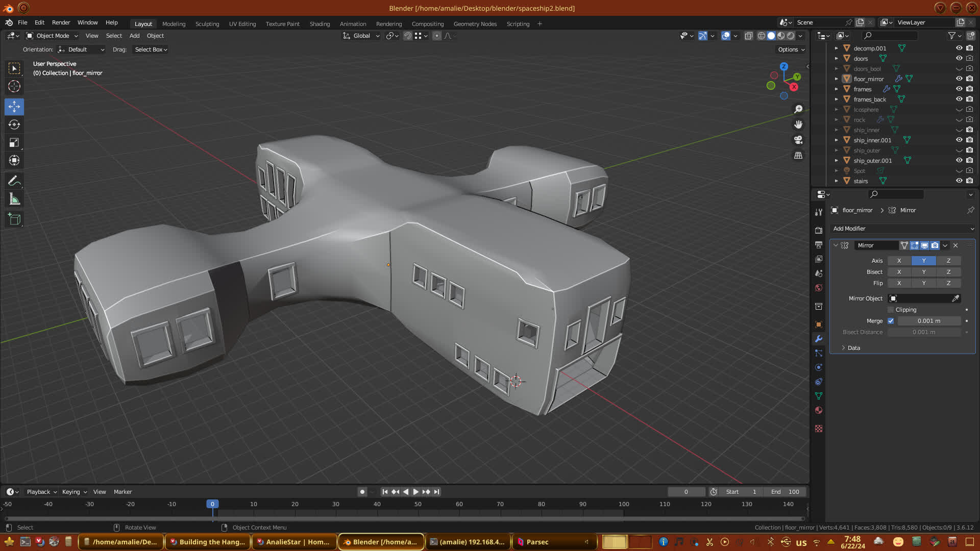Enable mirror on the X axis
This screenshot has height=551, width=980.
click(x=899, y=261)
